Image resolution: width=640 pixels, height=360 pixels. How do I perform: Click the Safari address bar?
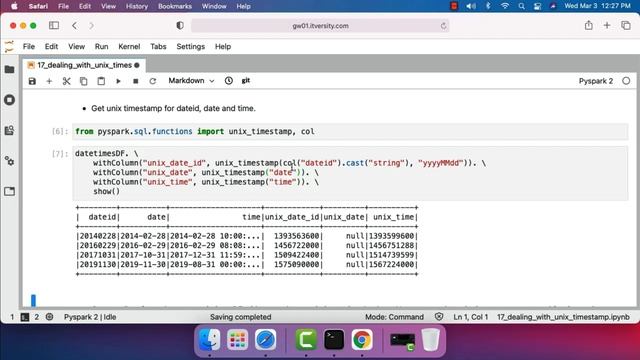coord(320,26)
